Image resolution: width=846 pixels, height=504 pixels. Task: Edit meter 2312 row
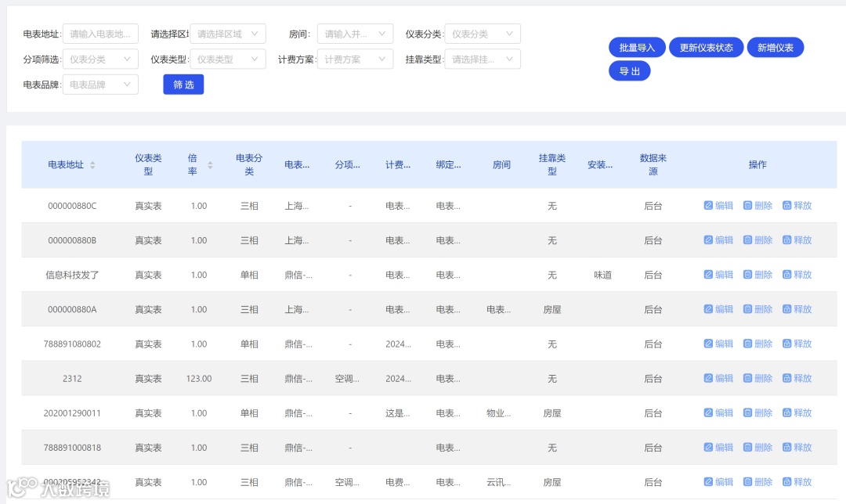(x=718, y=378)
